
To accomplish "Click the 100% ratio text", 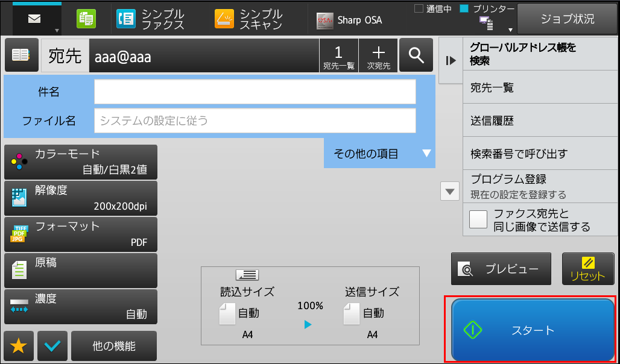I will pyautogui.click(x=311, y=306).
